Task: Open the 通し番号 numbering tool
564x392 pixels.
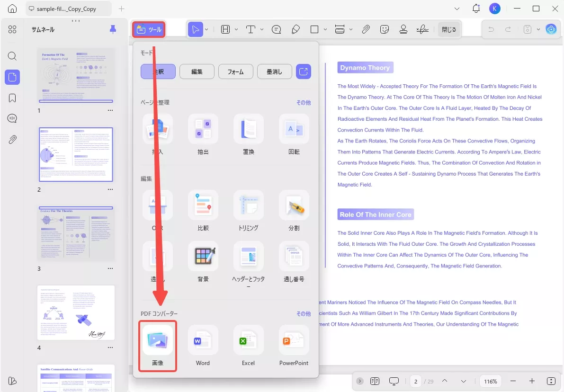Action: click(294, 262)
